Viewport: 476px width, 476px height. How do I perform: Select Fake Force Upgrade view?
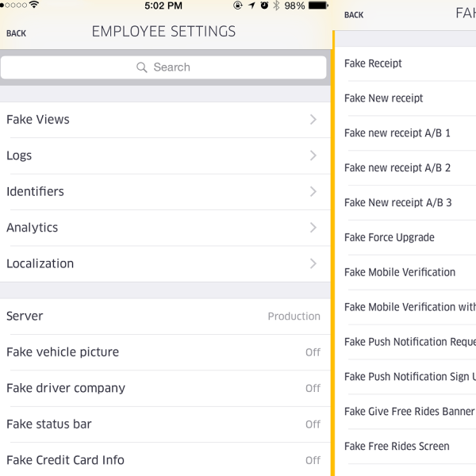click(x=390, y=237)
